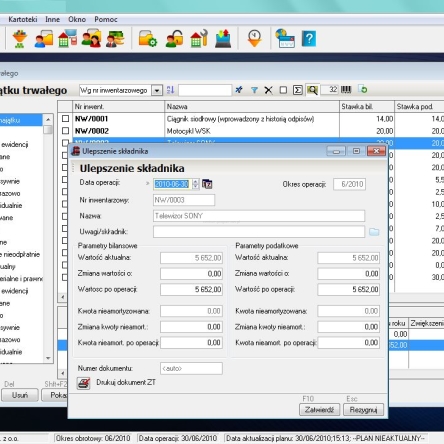
Task: Select the nieodpłatnie tree item
Action: [x=22, y=254]
